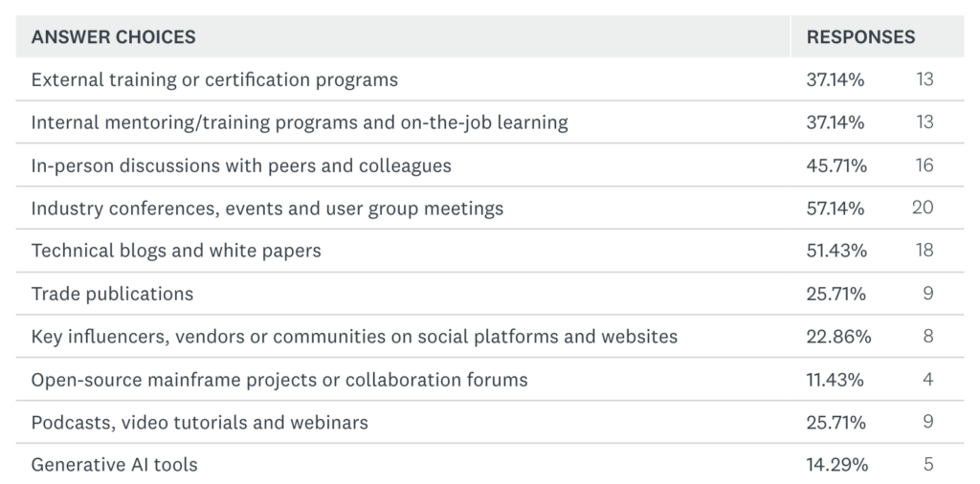The width and height of the screenshot is (980, 484).
Task: Click the response count of 20
Action: [x=923, y=209]
